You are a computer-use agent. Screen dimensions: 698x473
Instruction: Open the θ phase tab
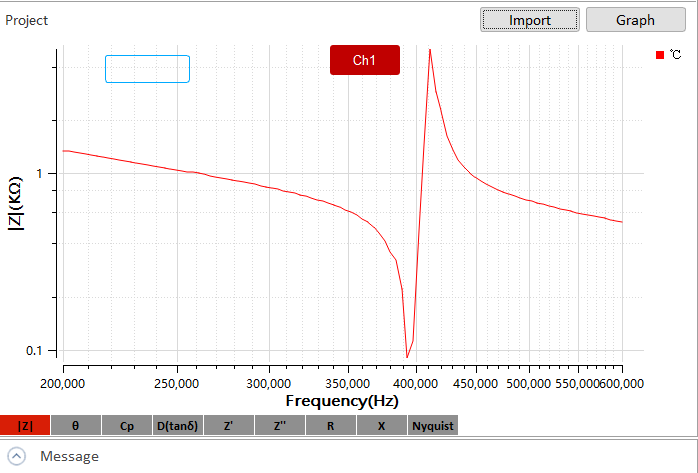76,426
